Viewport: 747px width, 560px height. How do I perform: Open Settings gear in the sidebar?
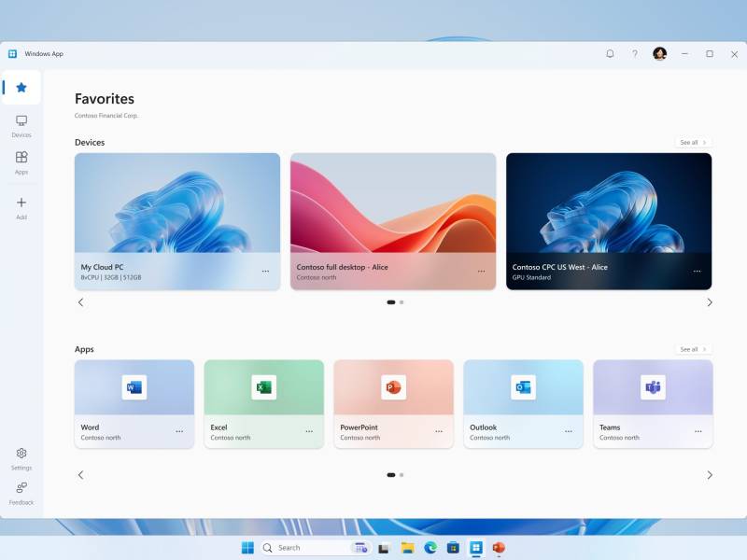point(21,459)
